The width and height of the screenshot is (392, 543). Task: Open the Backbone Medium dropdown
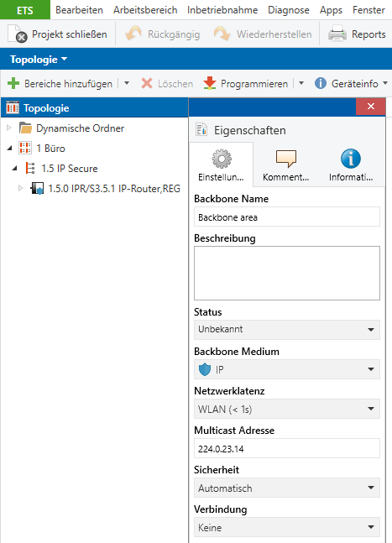287,369
